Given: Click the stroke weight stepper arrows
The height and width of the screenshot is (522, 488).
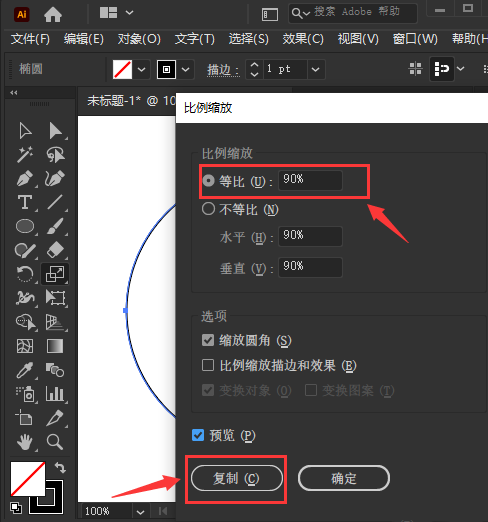Looking at the screenshot, I should click(x=254, y=69).
